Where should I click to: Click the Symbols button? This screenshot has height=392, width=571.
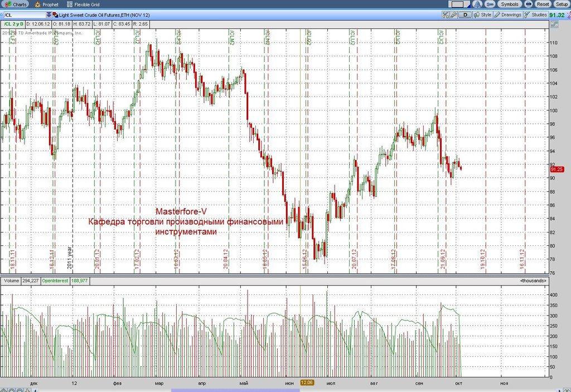[x=509, y=4]
